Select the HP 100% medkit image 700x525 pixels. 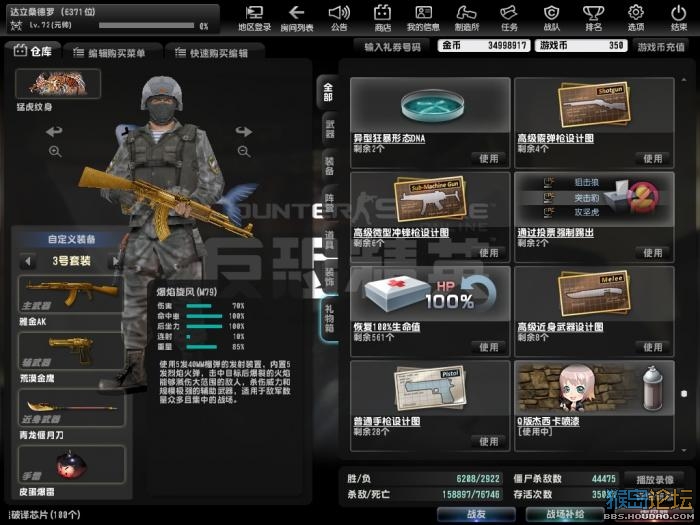pos(430,294)
